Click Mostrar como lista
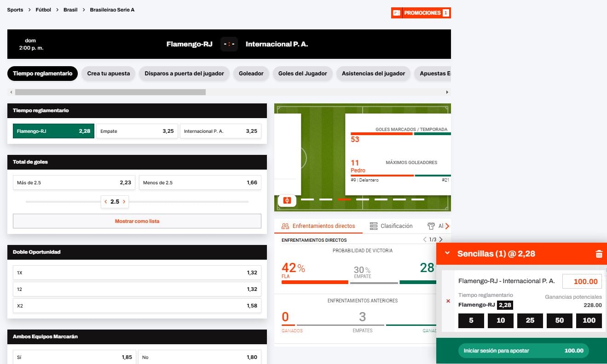 click(137, 221)
